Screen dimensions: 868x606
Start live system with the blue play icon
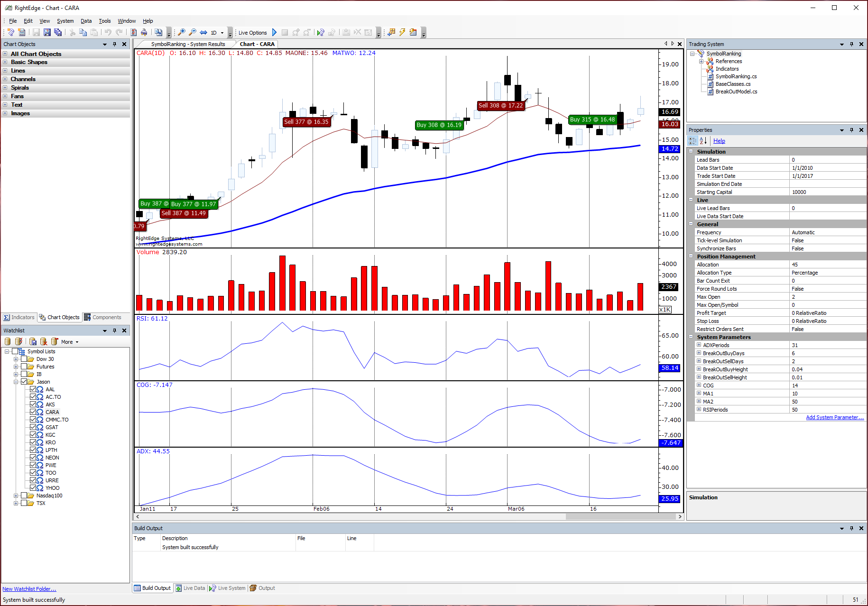point(274,32)
